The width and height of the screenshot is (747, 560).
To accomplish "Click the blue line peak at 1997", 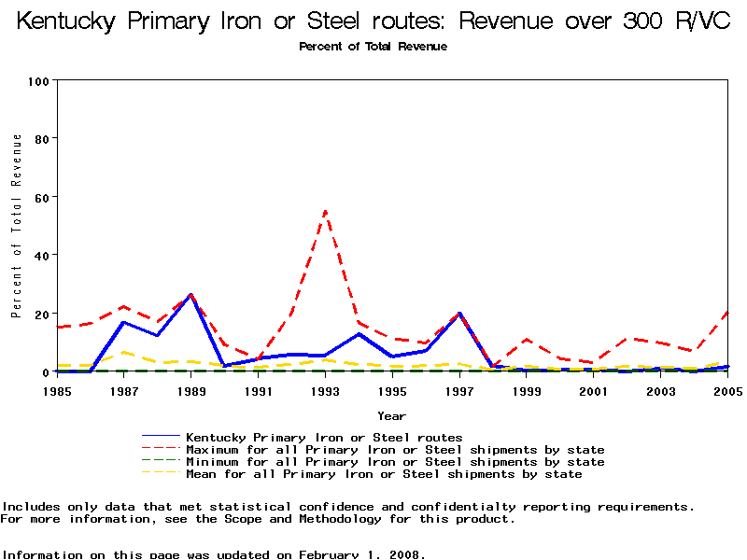I will click(x=459, y=314).
